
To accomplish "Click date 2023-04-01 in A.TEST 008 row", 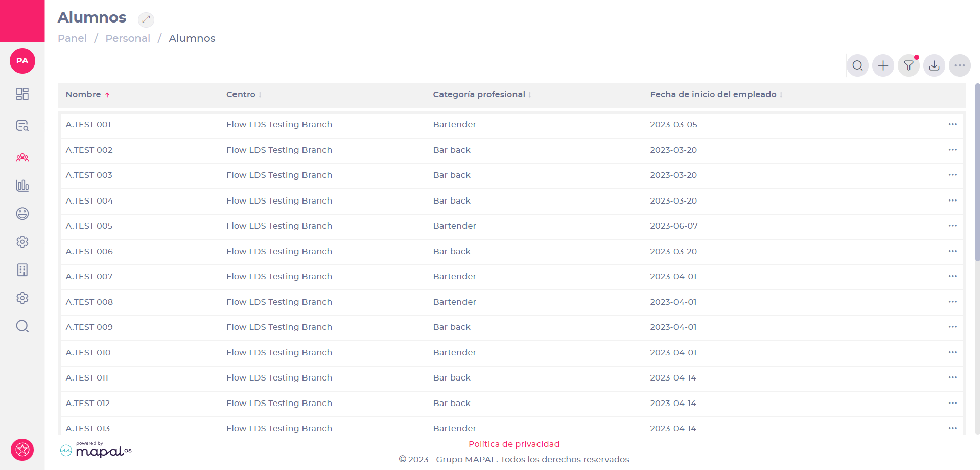I will coord(673,302).
